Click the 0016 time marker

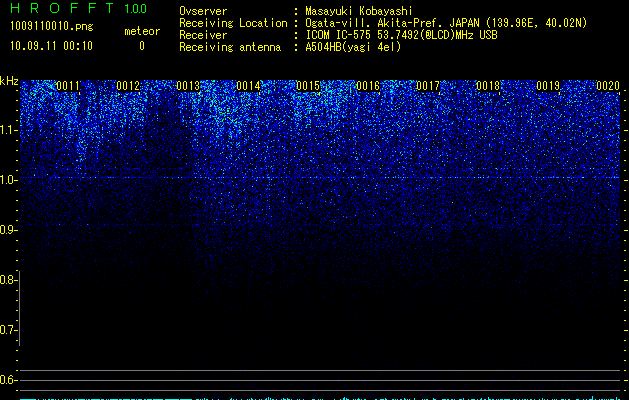(368, 86)
